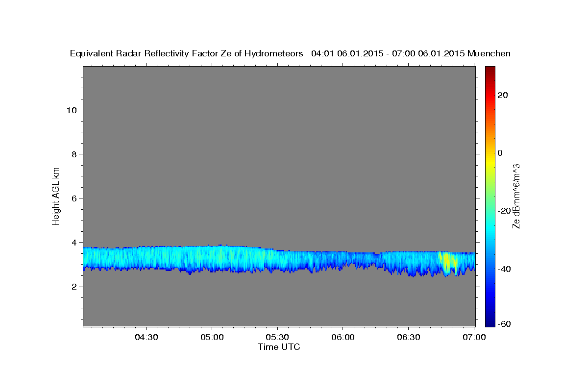Click the date range text '04:01 06.01.2015 - 07:00 06.01.2015'
The height and width of the screenshot is (392, 588).
coord(388,53)
